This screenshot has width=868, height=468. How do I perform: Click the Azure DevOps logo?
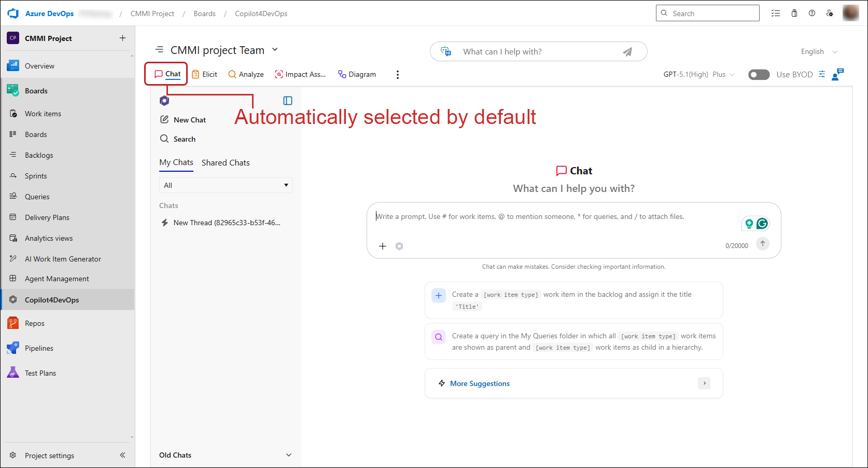coord(13,13)
